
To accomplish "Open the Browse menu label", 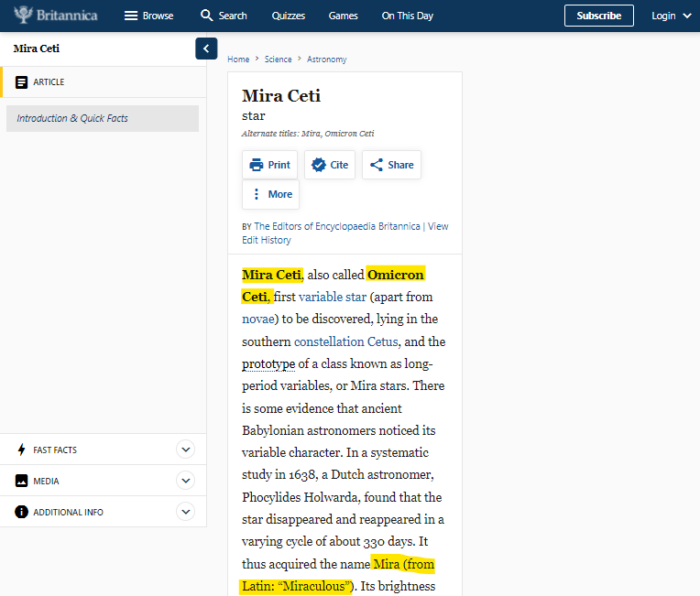I will pyautogui.click(x=158, y=16).
